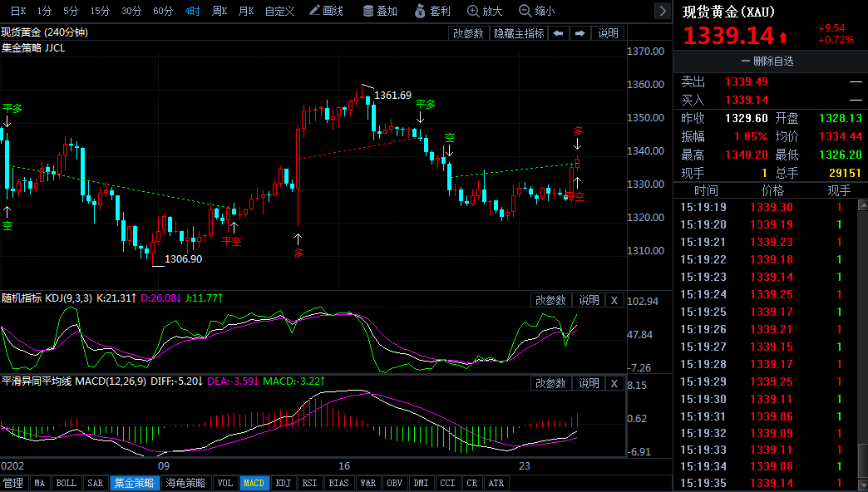Click 删除自选 remove from watchlist
The image size is (868, 492).
click(x=767, y=61)
